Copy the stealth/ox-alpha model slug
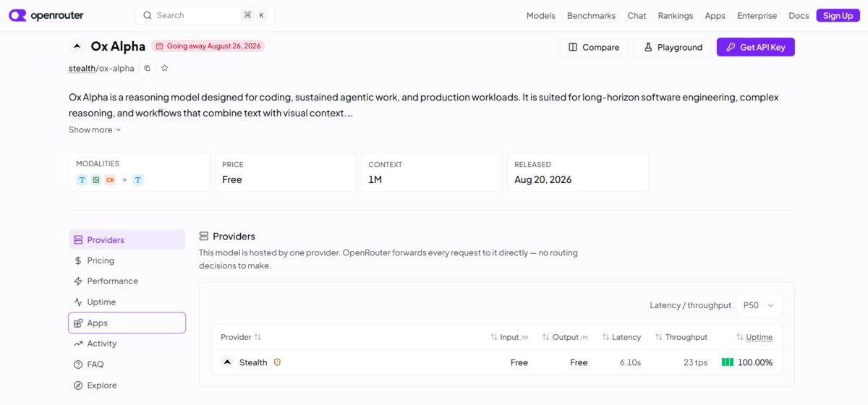The width and height of the screenshot is (868, 405). (147, 68)
